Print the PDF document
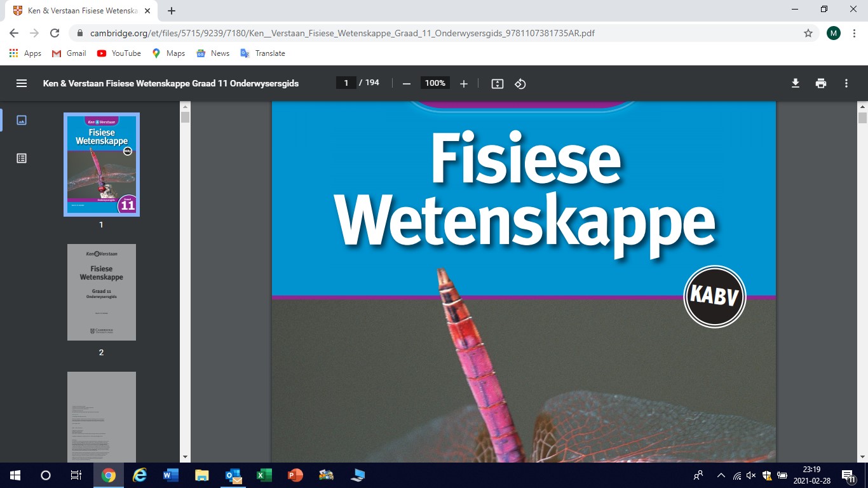Image resolution: width=868 pixels, height=488 pixels. tap(821, 83)
